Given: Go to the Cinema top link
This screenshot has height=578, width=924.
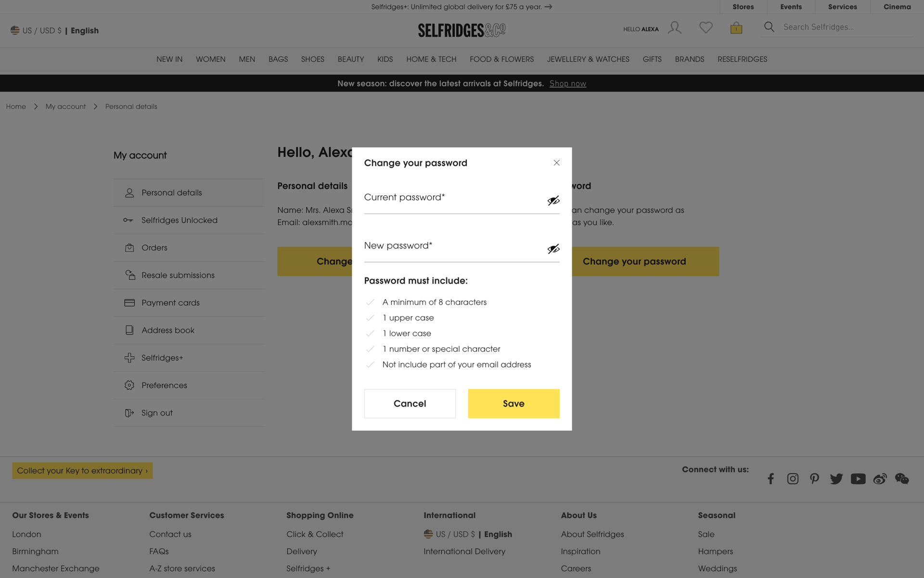Looking at the screenshot, I should coord(897,7).
